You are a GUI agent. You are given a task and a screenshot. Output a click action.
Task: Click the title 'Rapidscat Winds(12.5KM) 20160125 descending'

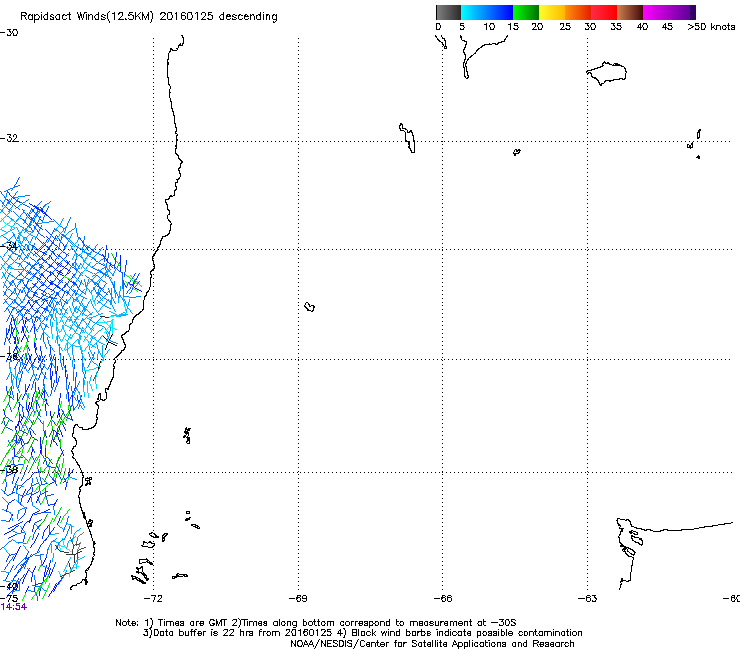(x=149, y=17)
